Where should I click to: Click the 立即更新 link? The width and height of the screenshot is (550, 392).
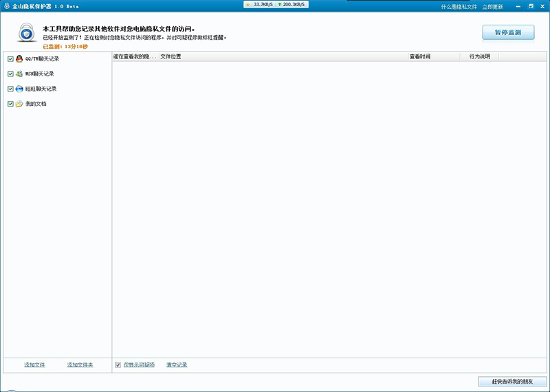492,7
